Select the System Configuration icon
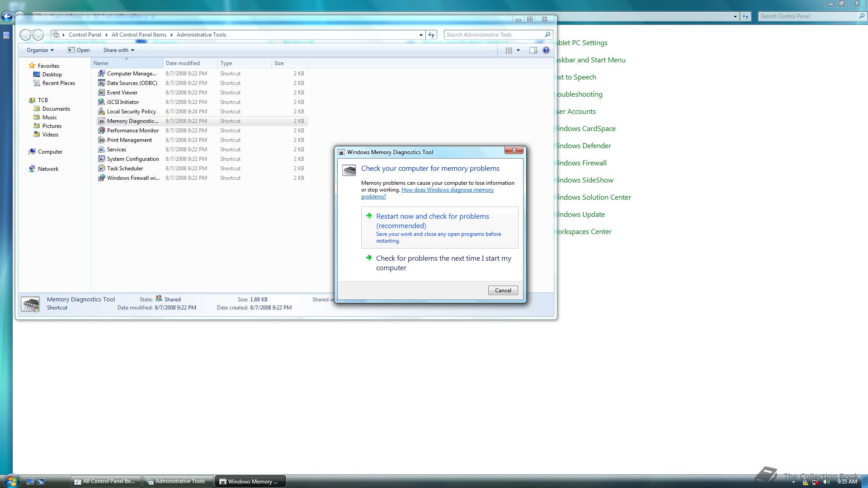 102,159
